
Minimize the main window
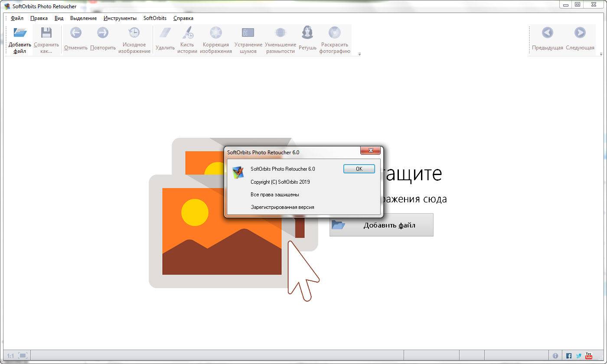tap(565, 4)
